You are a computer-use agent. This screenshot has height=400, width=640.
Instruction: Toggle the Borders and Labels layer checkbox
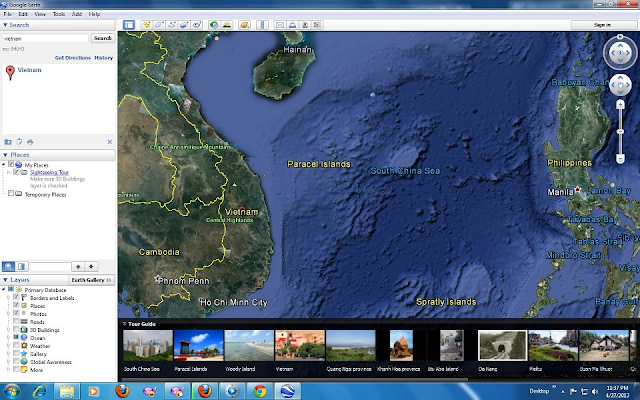coord(16,297)
